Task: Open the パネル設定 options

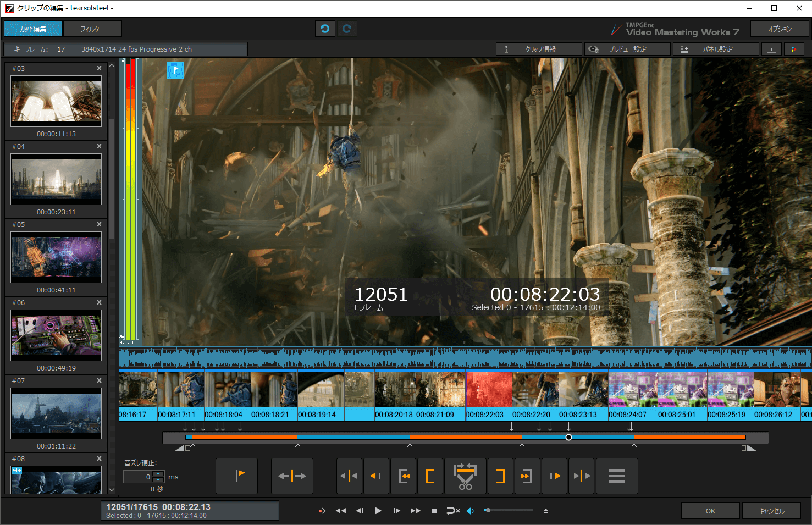Action: 716,49
